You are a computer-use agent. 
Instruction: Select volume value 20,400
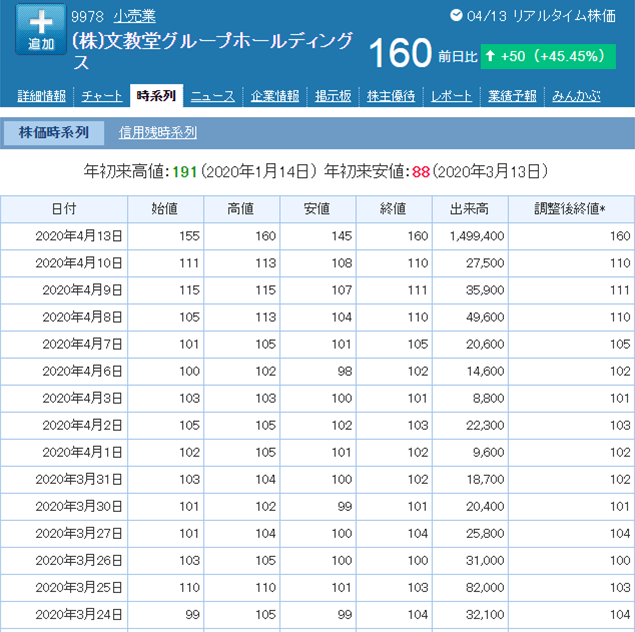485,506
